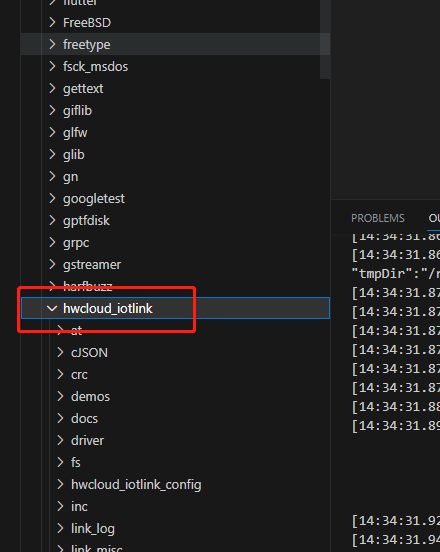Select the docs folder name

point(84,419)
